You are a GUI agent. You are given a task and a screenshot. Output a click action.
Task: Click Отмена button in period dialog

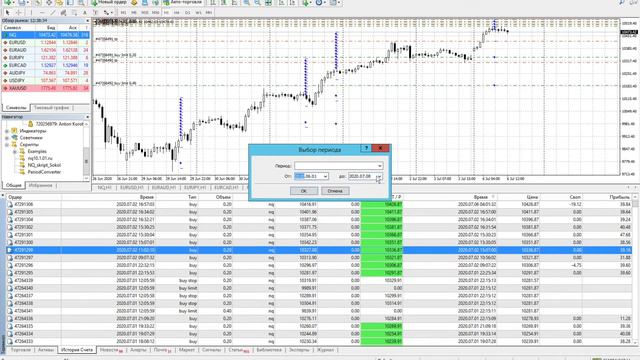(x=335, y=191)
